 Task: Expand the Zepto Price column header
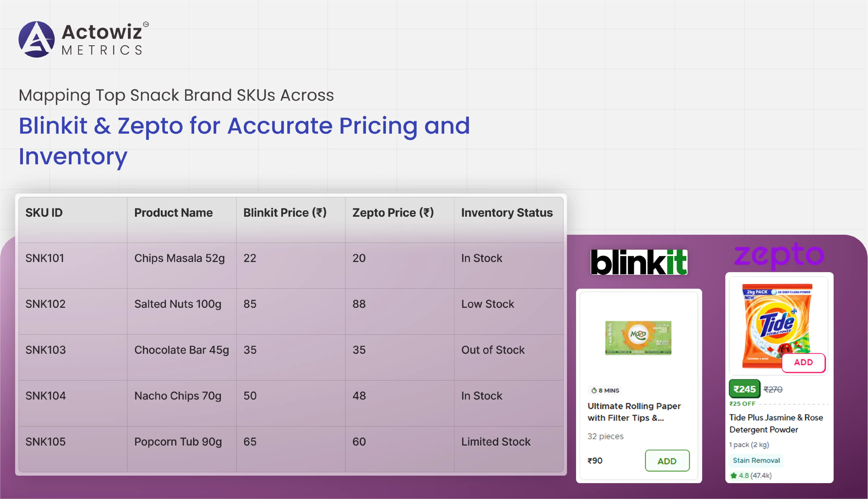point(393,212)
